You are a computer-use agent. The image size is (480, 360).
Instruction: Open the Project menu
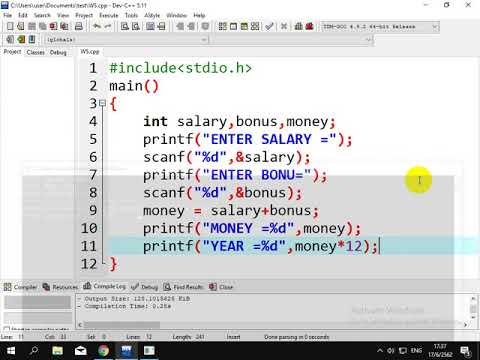[x=84, y=15]
